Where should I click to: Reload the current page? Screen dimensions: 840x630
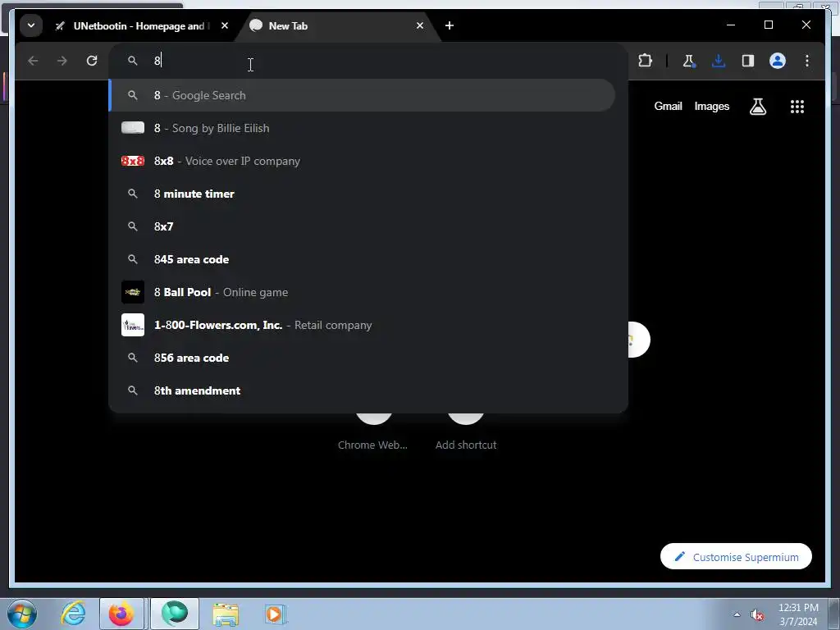[x=92, y=61]
